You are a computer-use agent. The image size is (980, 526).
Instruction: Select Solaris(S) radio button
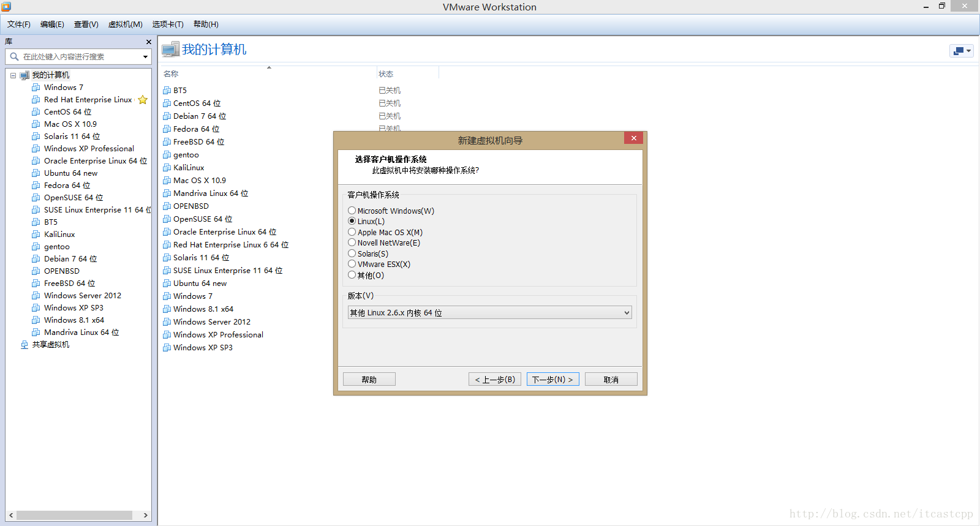pyautogui.click(x=352, y=254)
